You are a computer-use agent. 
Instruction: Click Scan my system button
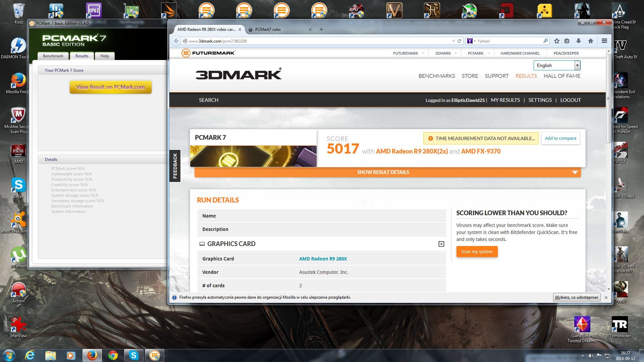(x=477, y=252)
